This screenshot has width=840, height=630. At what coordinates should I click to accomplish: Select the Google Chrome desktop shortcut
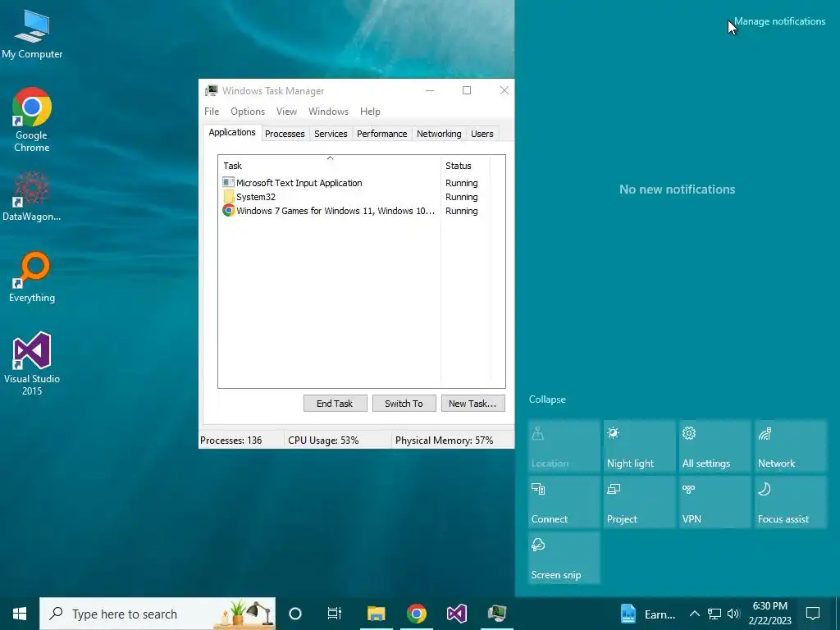[x=32, y=119]
